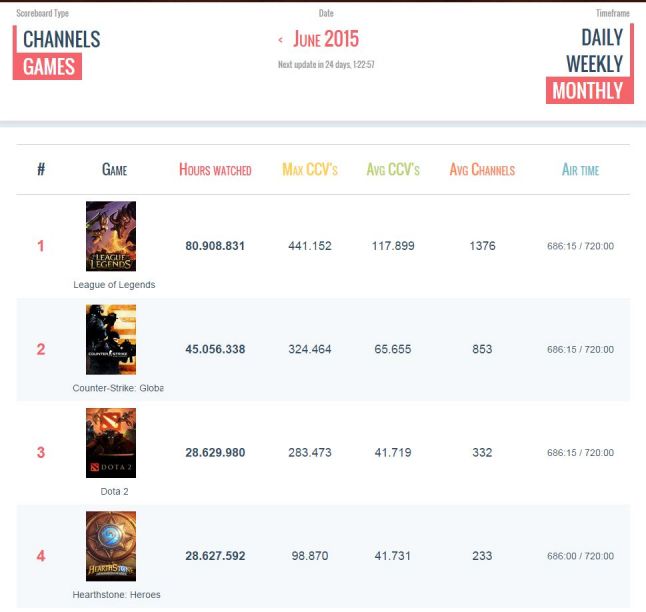
Task: Sort by Avg CCV's column
Action: (x=393, y=170)
